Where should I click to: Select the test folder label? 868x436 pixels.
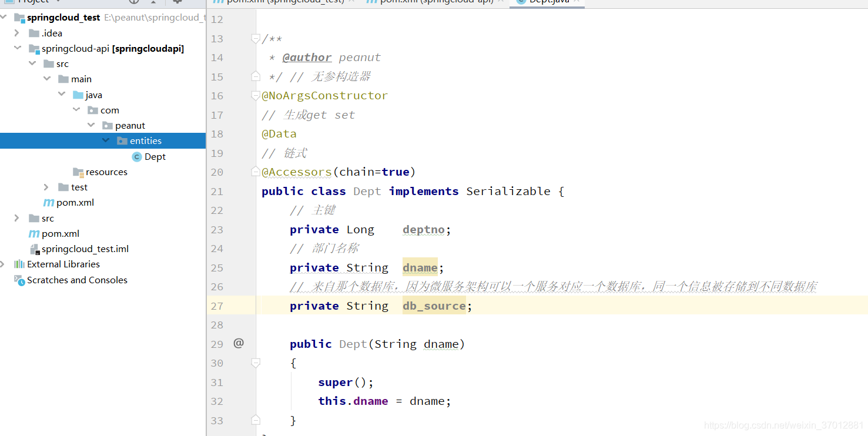click(x=79, y=187)
